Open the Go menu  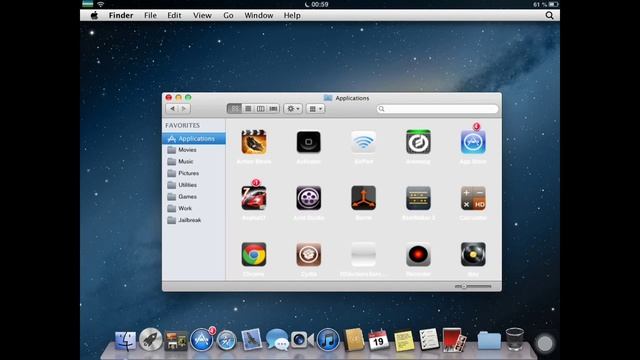pyautogui.click(x=228, y=16)
